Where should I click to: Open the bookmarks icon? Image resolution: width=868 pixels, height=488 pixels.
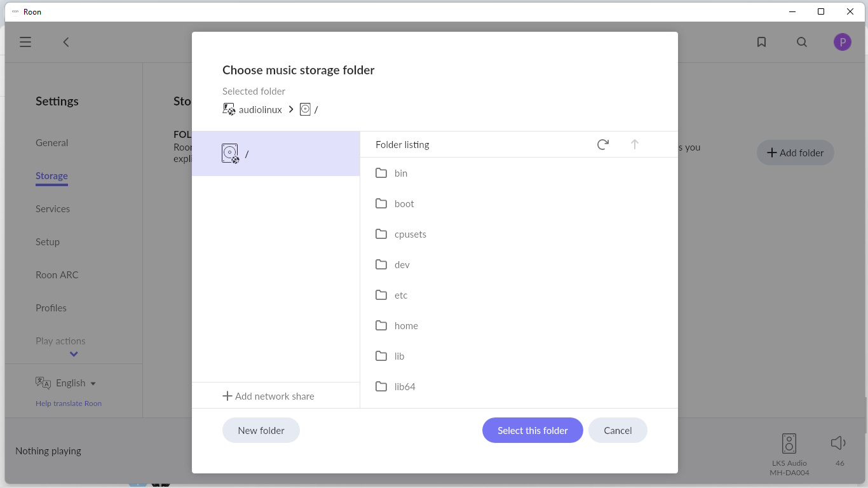coord(761,42)
